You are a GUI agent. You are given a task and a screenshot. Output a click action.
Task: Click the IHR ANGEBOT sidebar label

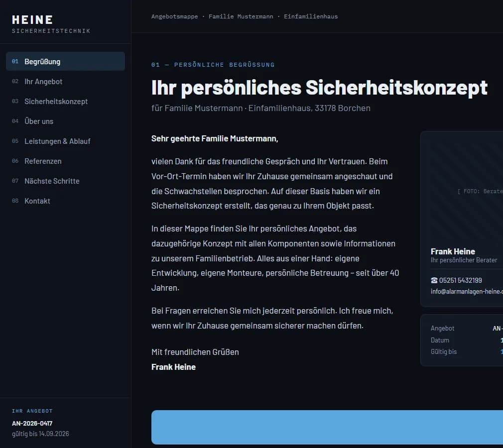point(32,411)
